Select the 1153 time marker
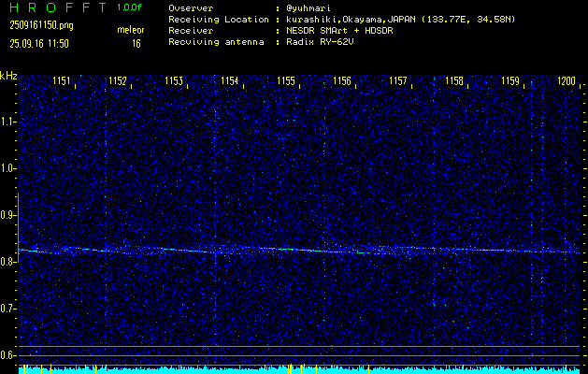588x374 pixels. pyautogui.click(x=174, y=81)
